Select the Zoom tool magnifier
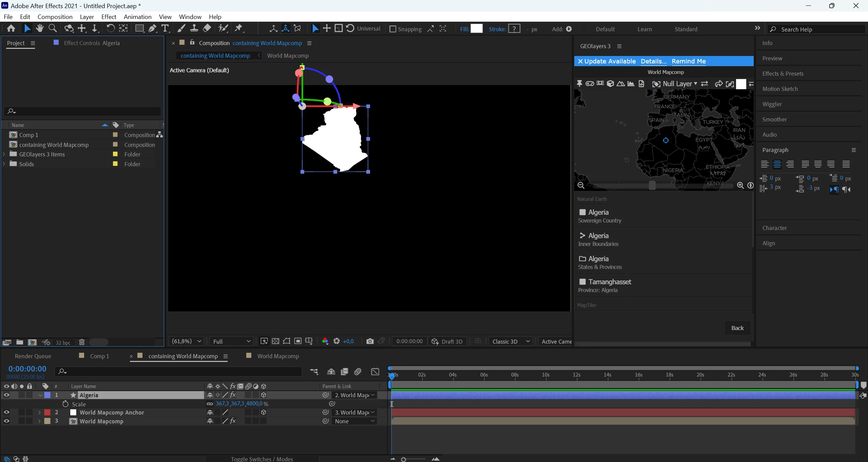Viewport: 868px width, 462px height. (53, 28)
